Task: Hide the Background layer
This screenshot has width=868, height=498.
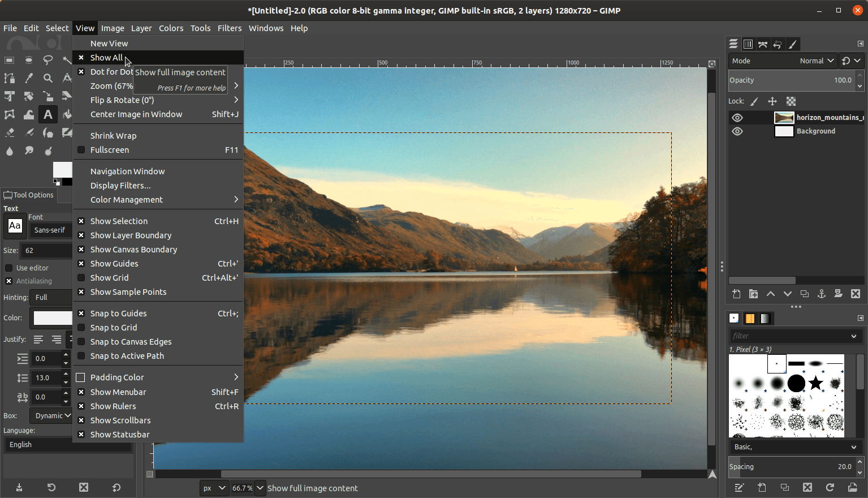Action: tap(737, 131)
